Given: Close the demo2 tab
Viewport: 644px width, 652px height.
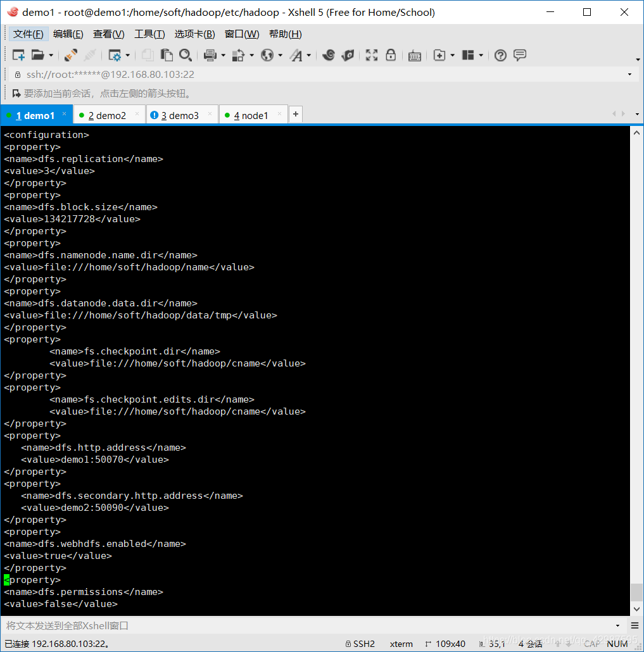Looking at the screenshot, I should 137,114.
